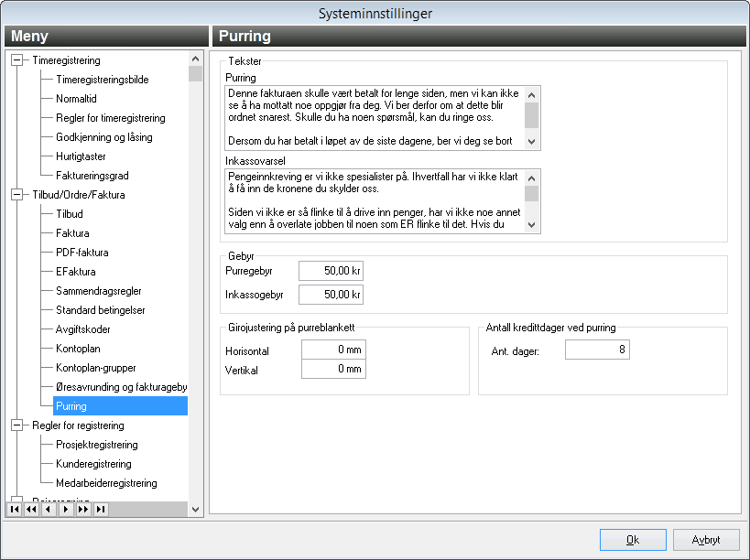Select the highlighted Purring tree item
Viewport: 750px width, 560px height.
click(x=120, y=406)
